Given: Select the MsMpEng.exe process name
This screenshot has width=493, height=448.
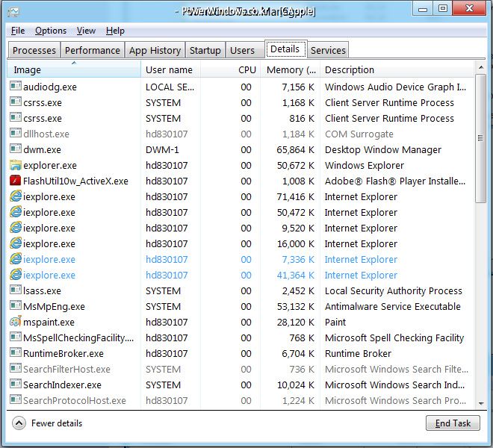Looking at the screenshot, I should (x=54, y=306).
